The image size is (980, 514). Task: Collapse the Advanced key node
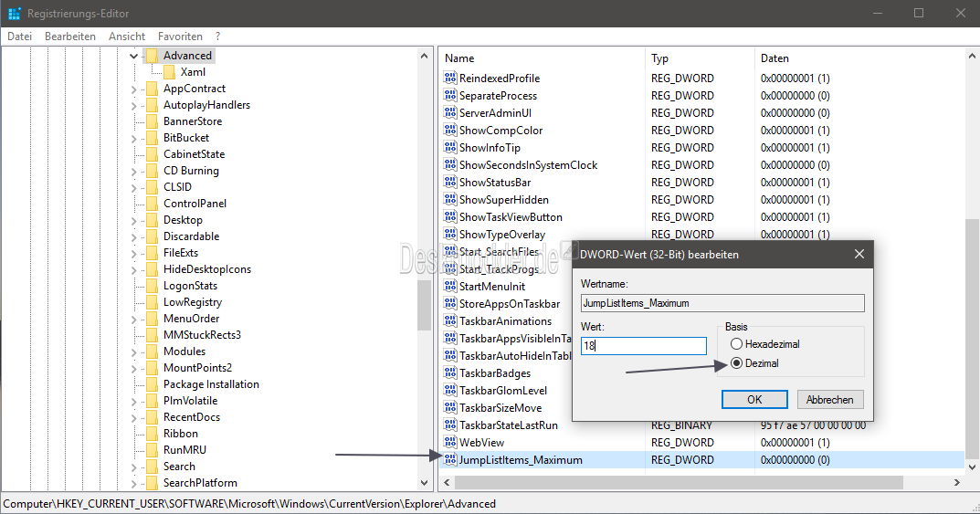pos(133,57)
